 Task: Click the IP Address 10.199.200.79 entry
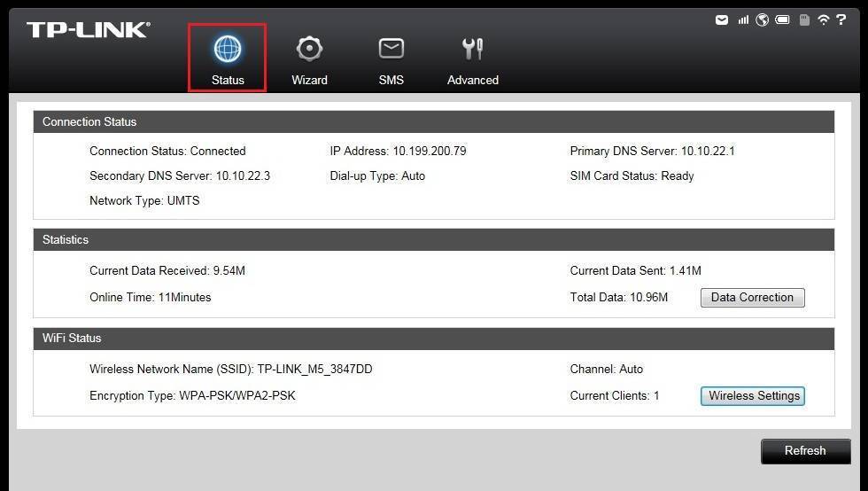click(x=398, y=152)
